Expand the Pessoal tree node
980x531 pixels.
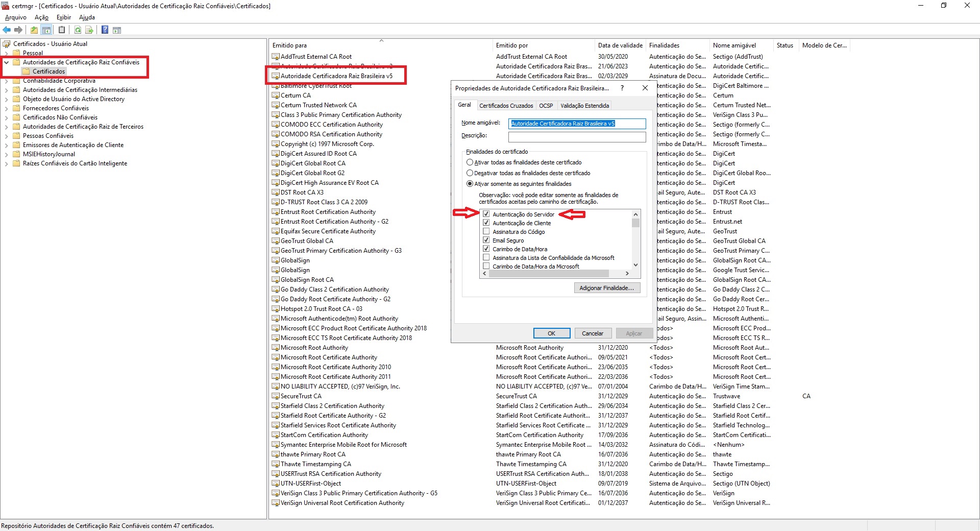(x=6, y=53)
